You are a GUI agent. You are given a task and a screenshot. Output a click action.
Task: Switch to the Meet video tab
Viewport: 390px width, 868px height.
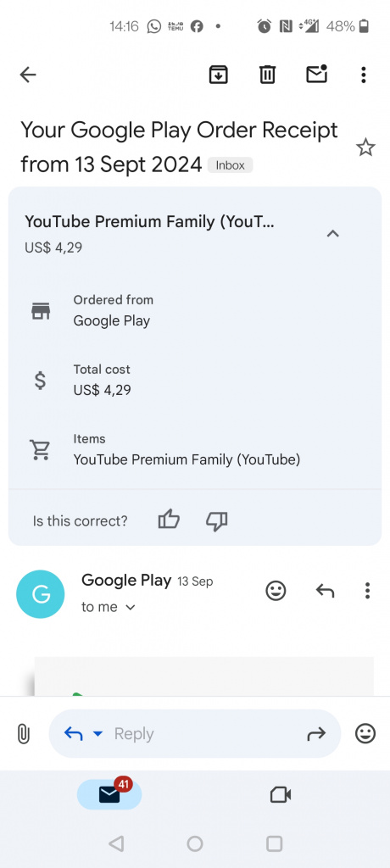coord(281,795)
